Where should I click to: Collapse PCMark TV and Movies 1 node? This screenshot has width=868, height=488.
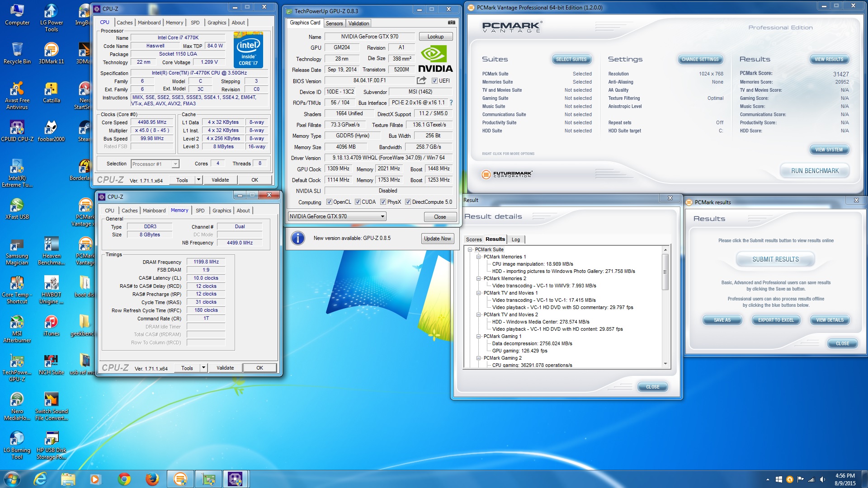click(479, 293)
